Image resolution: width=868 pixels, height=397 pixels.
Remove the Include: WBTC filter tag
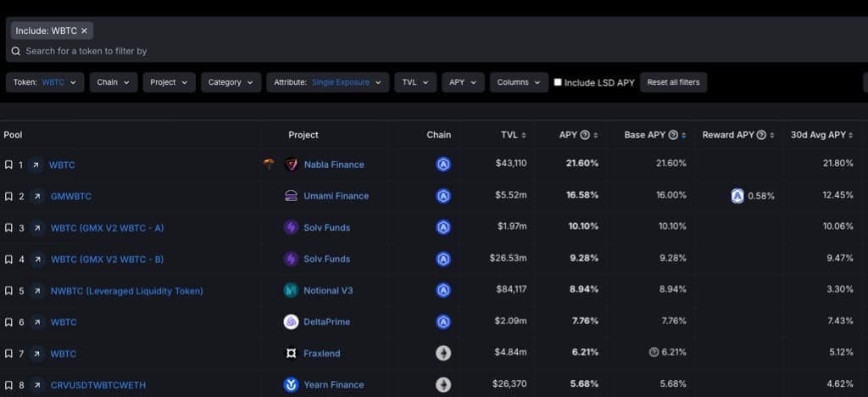[84, 31]
